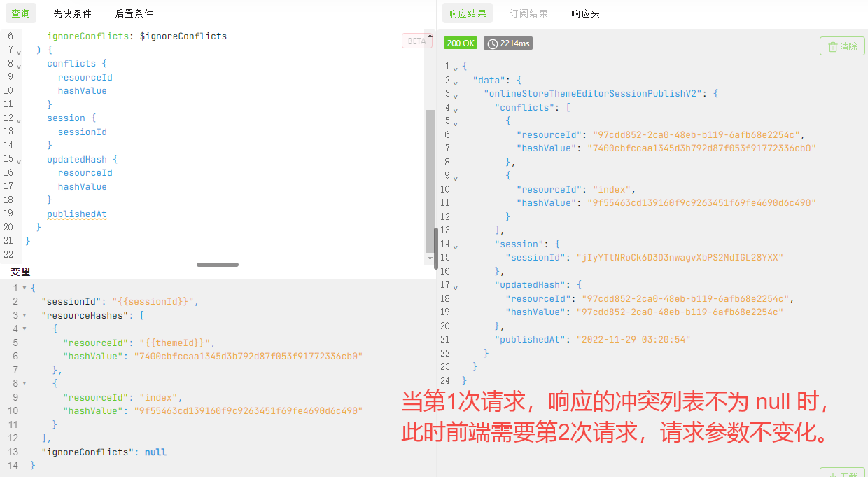Click the 200 OK status badge
The height and width of the screenshot is (477, 868).
(x=461, y=43)
